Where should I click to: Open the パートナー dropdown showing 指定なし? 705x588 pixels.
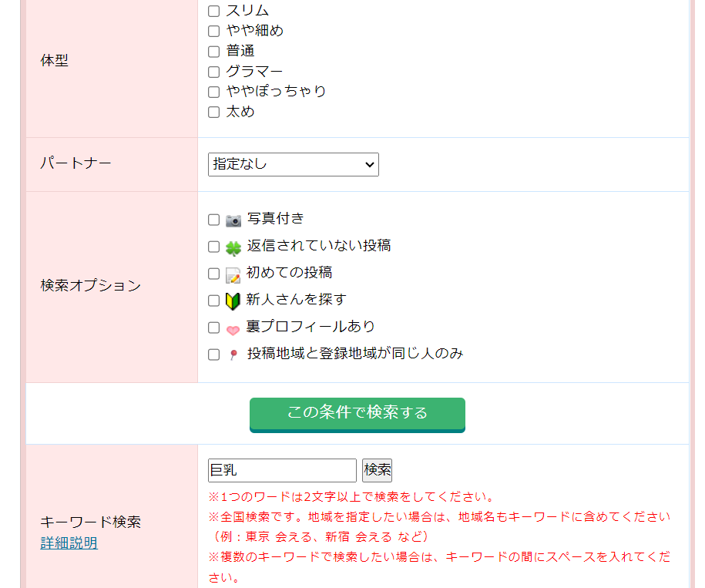[x=293, y=164]
